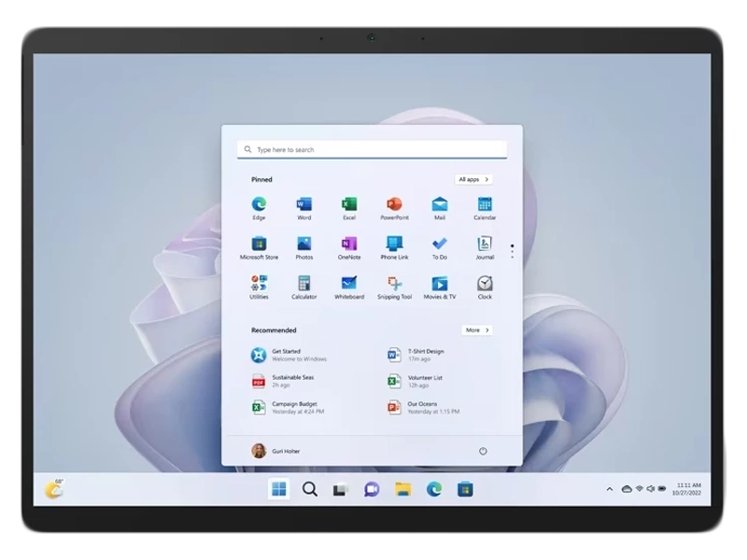Open Whiteboard app
Screen dimensions: 747x560
[349, 287]
